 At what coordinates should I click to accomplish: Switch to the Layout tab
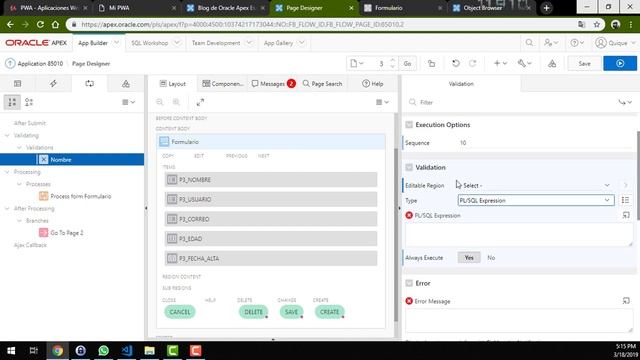(173, 84)
